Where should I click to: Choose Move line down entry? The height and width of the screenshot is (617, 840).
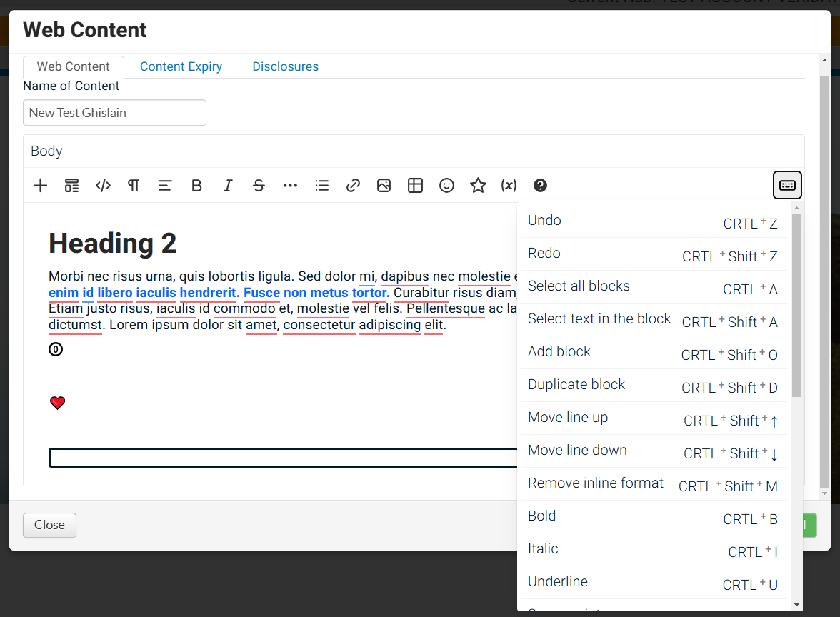(x=653, y=451)
